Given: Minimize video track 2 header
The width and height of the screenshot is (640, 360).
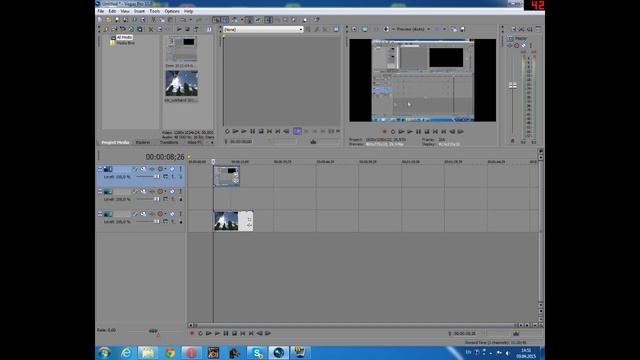Looking at the screenshot, I should pyautogui.click(x=100, y=191).
